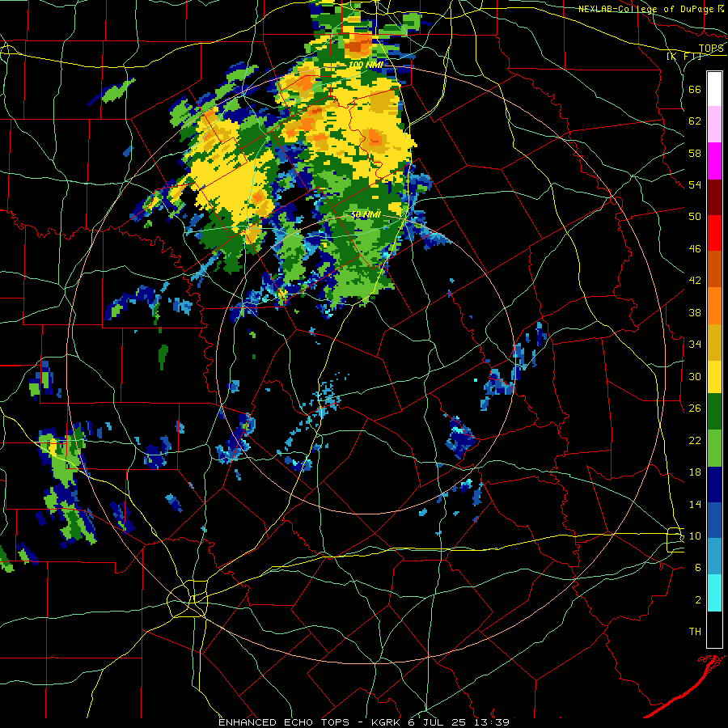Click the 2 scale value label
This screenshot has width=728, height=728.
698,600
